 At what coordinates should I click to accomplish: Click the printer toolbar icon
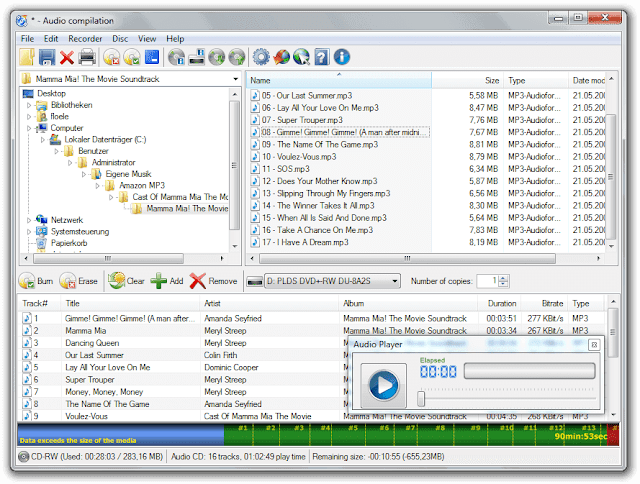pos(87,57)
